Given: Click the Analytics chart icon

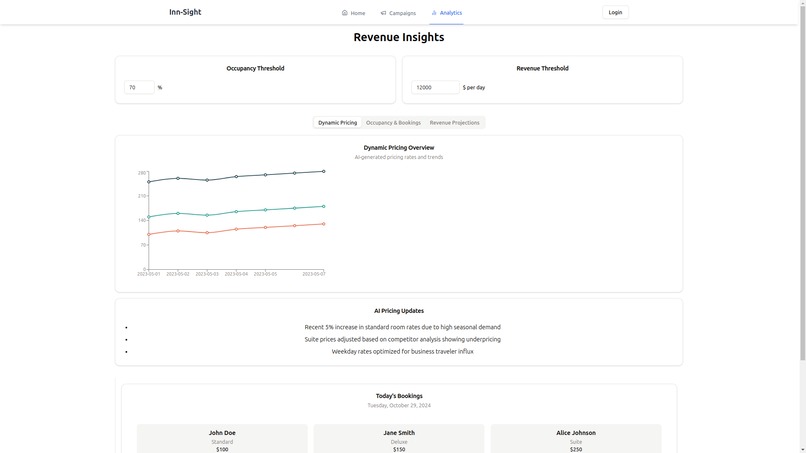Looking at the screenshot, I should tap(434, 13).
